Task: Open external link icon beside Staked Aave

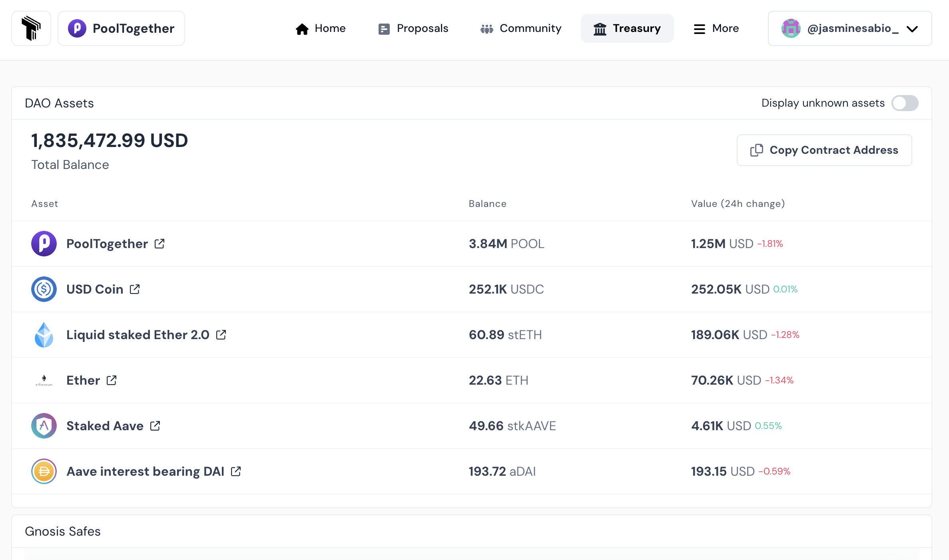Action: point(155,426)
